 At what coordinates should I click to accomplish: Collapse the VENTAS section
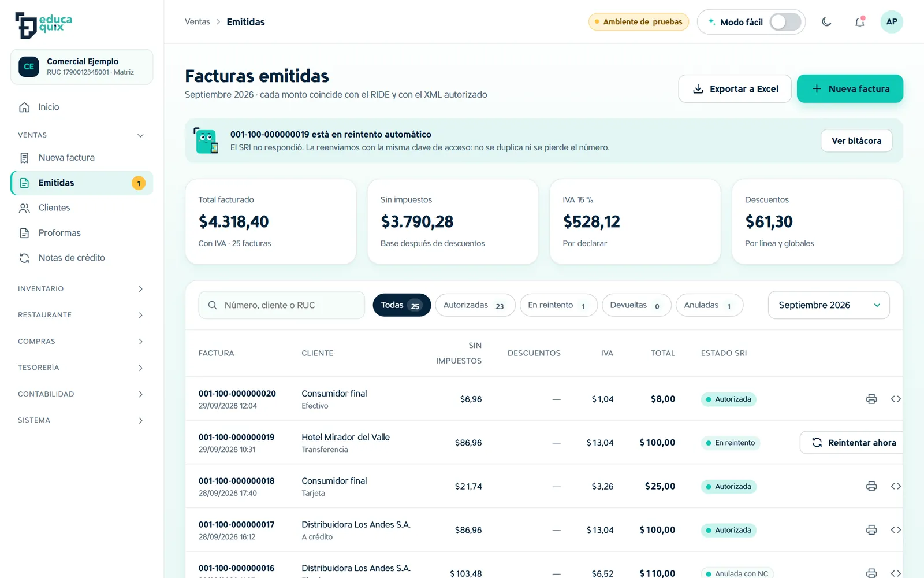pos(81,135)
